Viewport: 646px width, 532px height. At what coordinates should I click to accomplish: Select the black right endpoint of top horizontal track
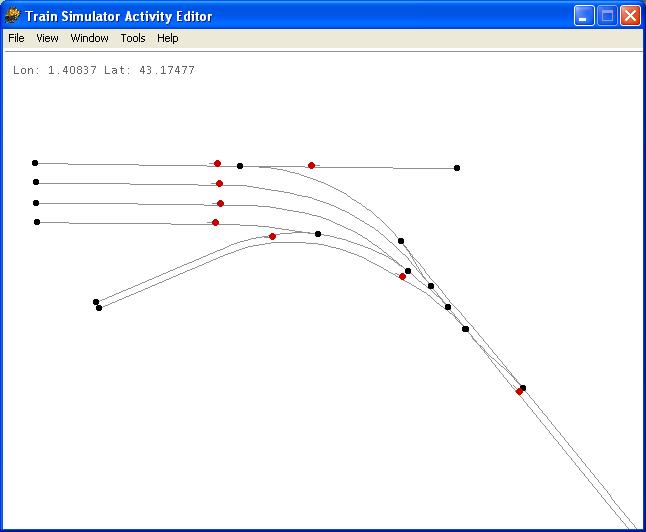(457, 168)
